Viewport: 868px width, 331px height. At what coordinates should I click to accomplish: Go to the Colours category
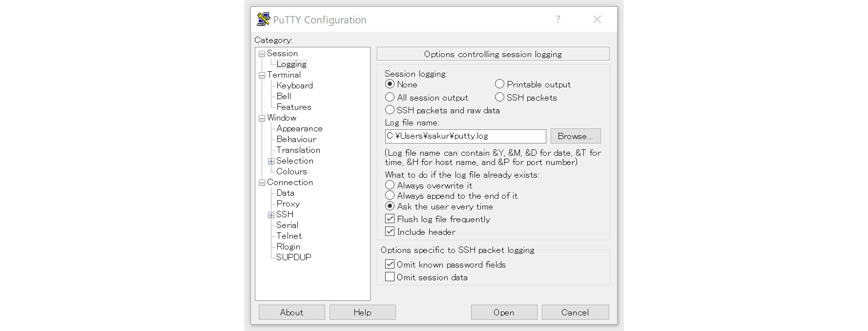291,172
